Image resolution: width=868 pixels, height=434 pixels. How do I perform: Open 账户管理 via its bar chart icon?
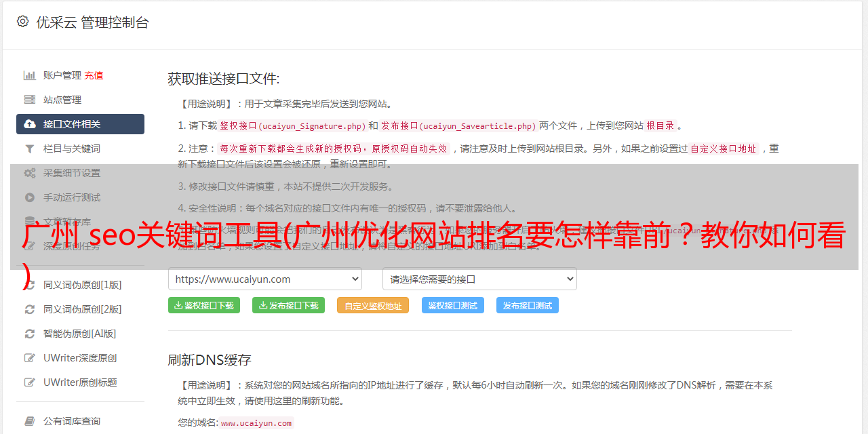click(30, 75)
